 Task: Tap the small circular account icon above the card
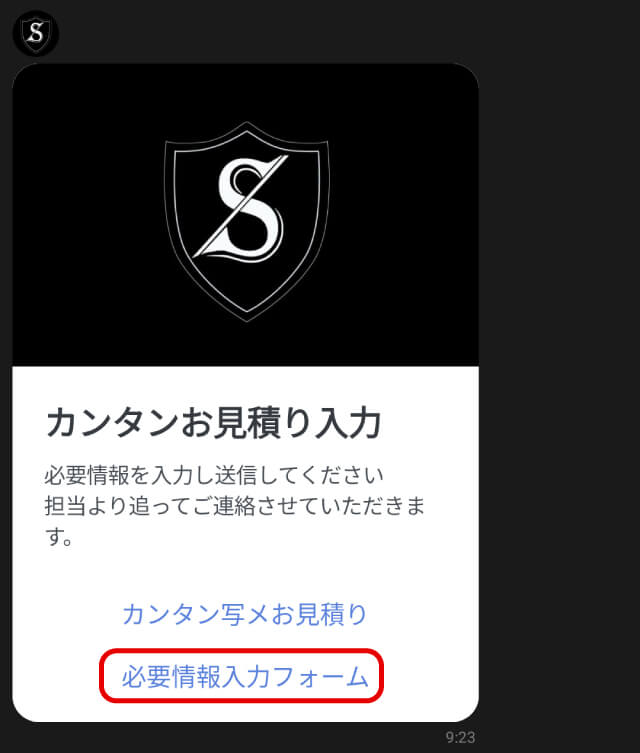(x=36, y=34)
